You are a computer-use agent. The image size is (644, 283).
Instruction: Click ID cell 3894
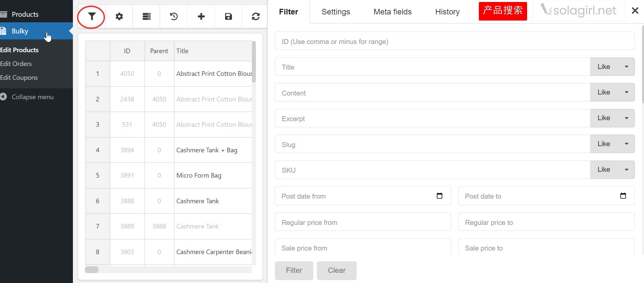[x=127, y=150]
